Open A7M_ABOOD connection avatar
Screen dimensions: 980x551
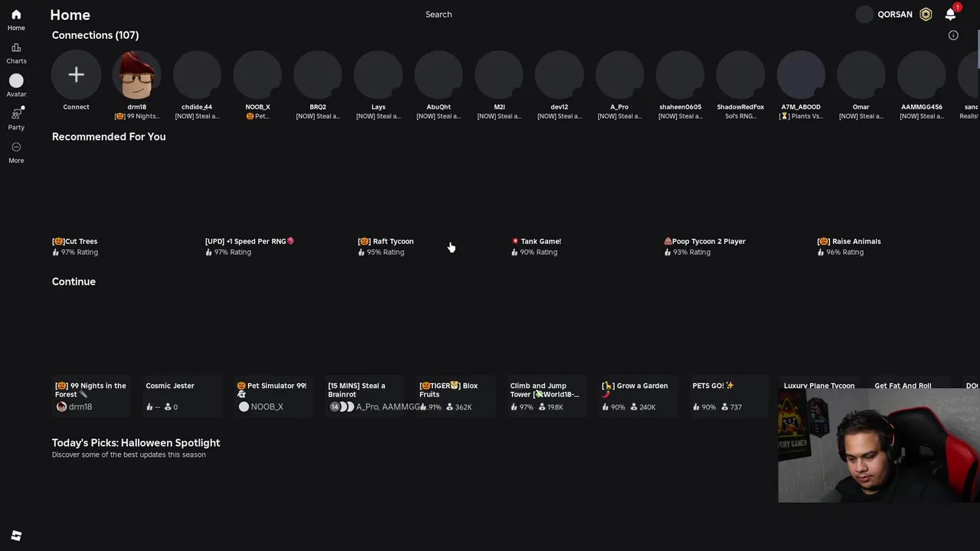pos(801,75)
